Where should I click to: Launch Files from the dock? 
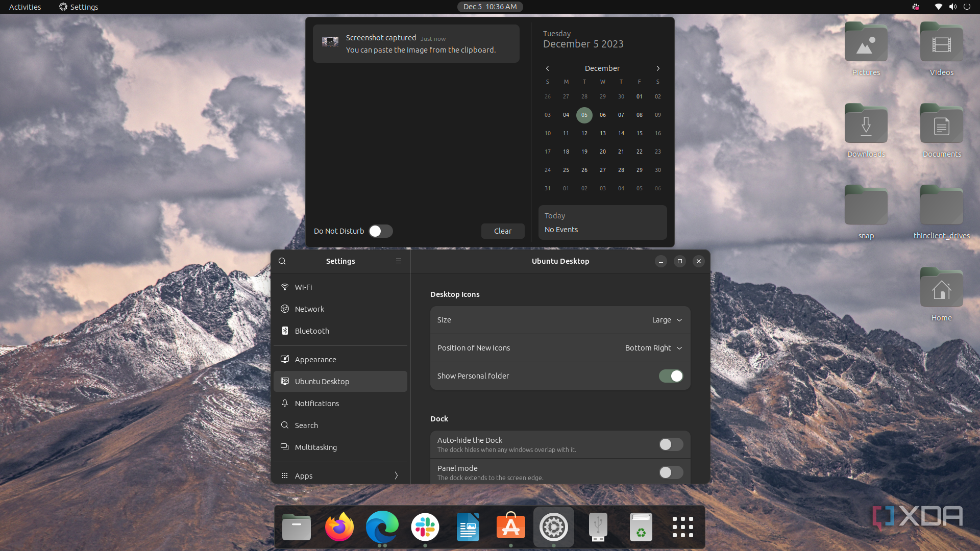(x=297, y=527)
